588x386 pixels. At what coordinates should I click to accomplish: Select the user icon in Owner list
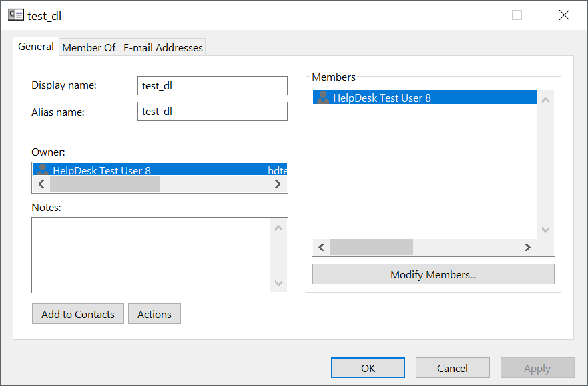(42, 170)
